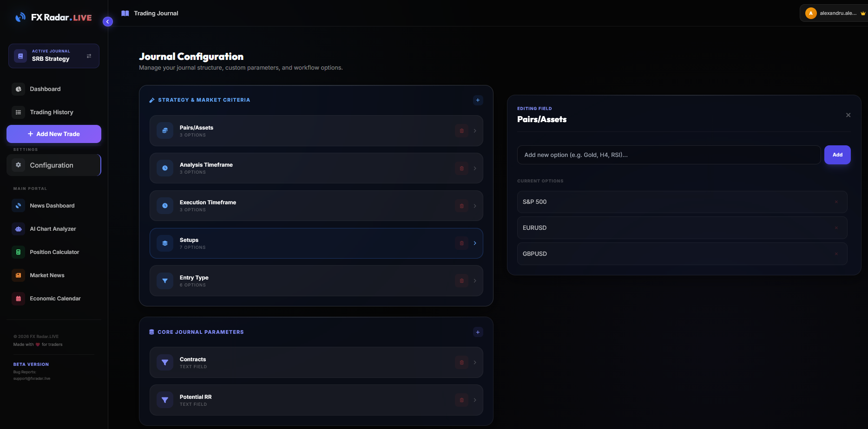This screenshot has width=868, height=429.
Task: Click the Add button next to the option input
Action: point(837,155)
